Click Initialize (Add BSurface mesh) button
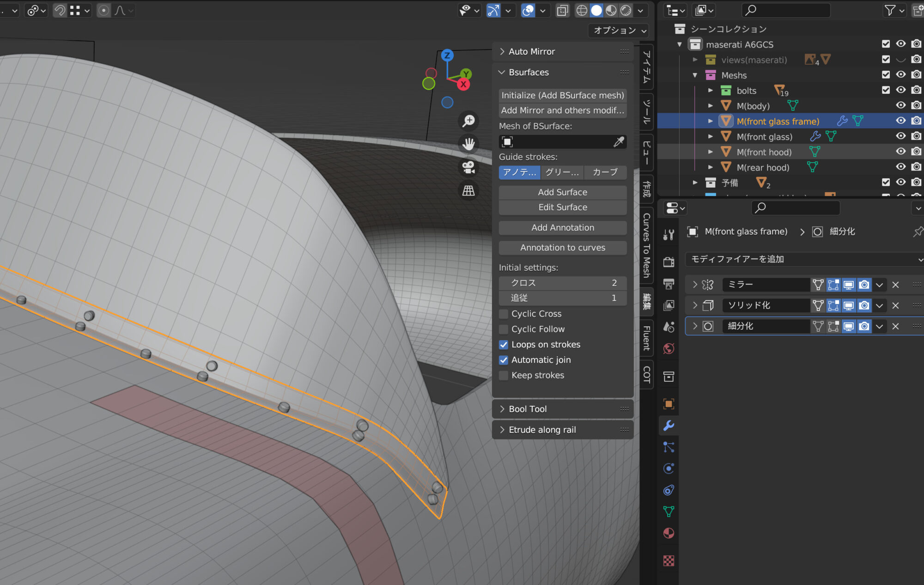924x585 pixels. pos(563,95)
